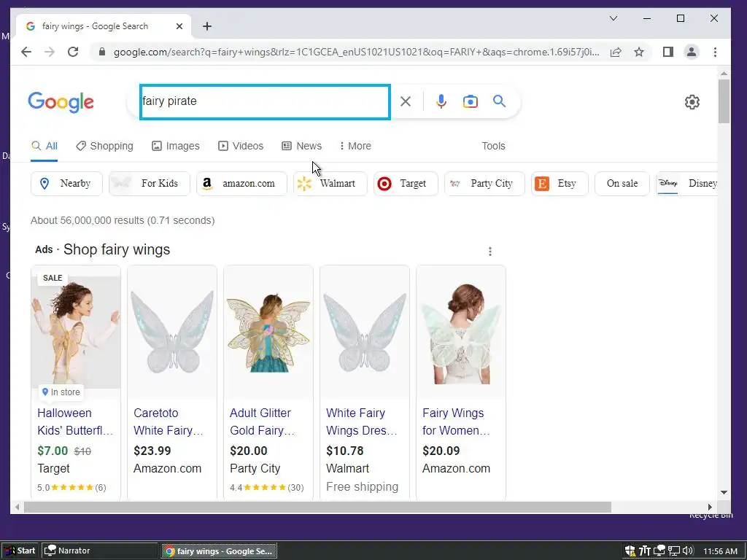Screen dimensions: 747x560
Task: Click the Free shipping text
Action: (362, 487)
